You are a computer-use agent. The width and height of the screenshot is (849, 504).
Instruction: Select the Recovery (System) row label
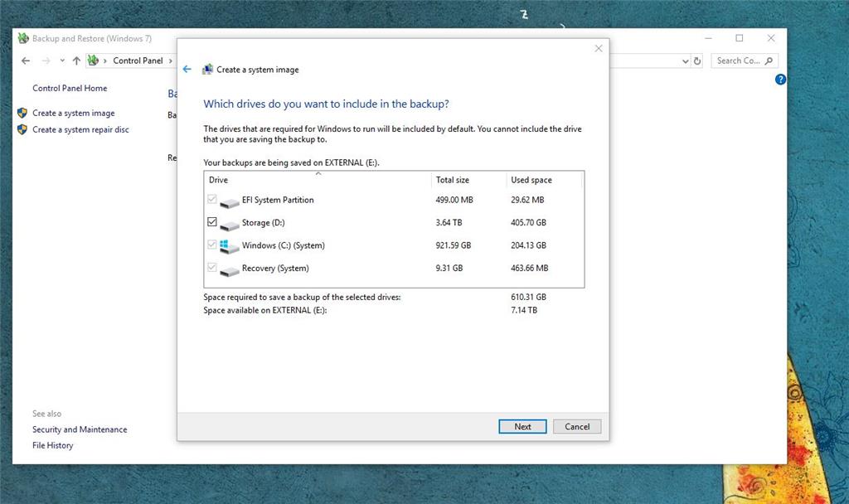click(275, 268)
